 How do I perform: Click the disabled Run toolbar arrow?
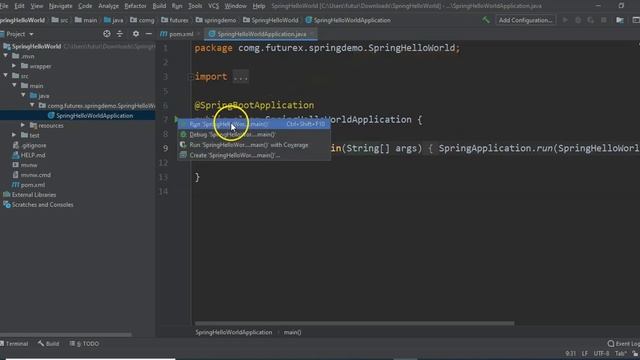[565, 20]
